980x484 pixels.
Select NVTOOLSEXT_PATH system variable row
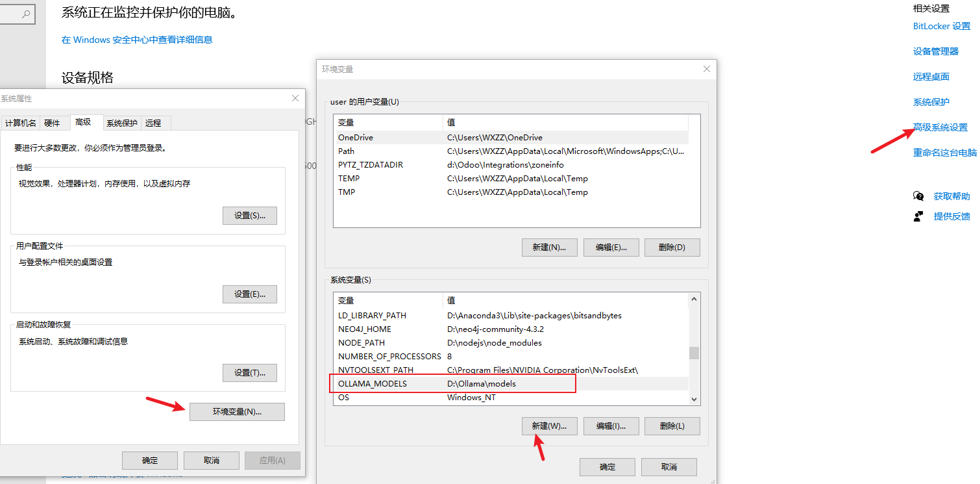pos(511,370)
